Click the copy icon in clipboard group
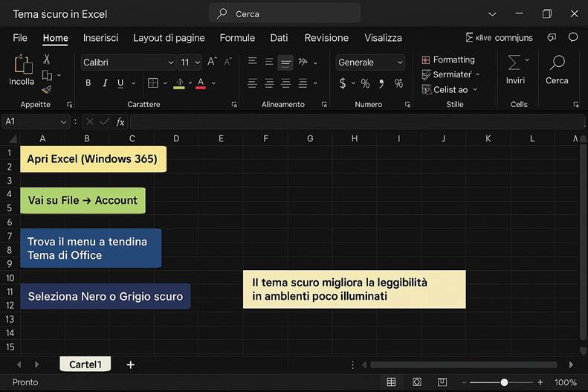588x392 pixels. tap(47, 75)
